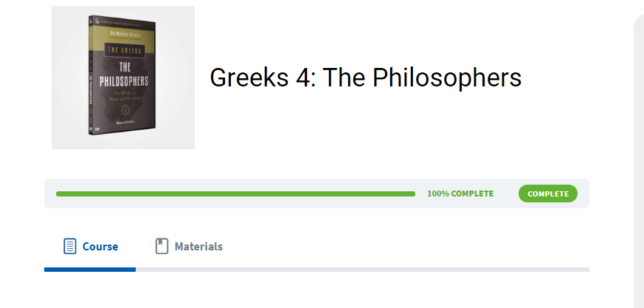Switch to the Materials tab label
This screenshot has width=644, height=308.
[x=198, y=247]
